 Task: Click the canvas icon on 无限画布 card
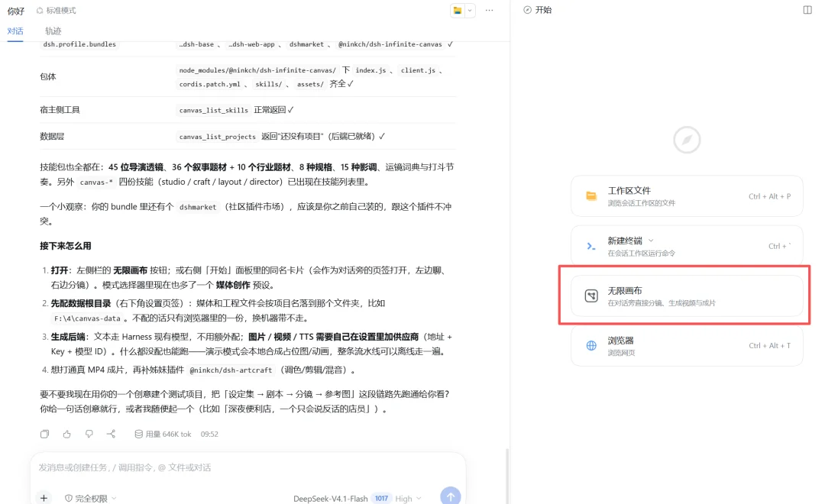[x=591, y=296]
